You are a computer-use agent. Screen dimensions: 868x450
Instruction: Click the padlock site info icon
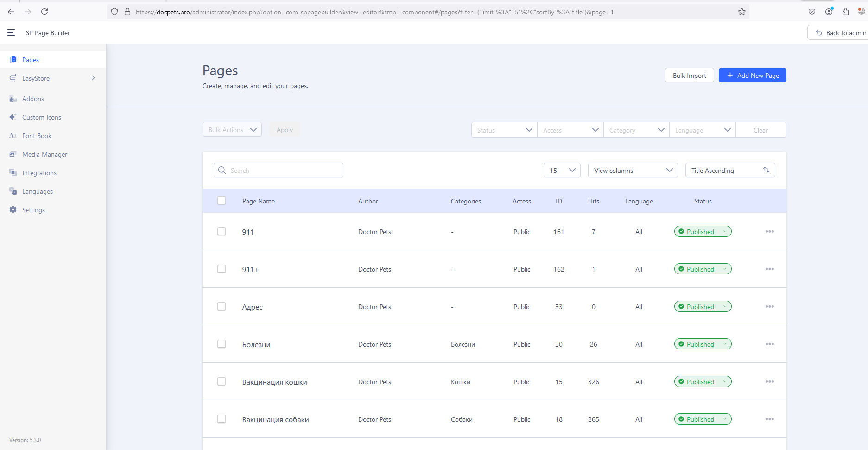pos(127,12)
